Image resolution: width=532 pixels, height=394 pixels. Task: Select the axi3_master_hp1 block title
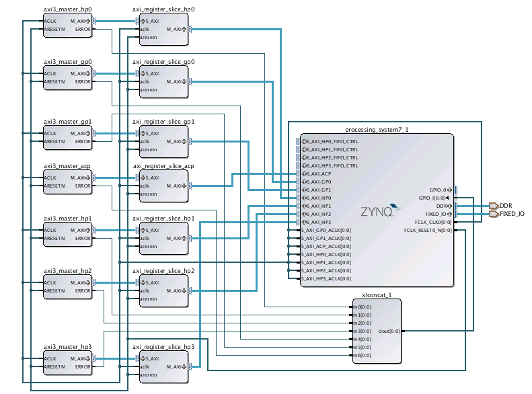67,219
